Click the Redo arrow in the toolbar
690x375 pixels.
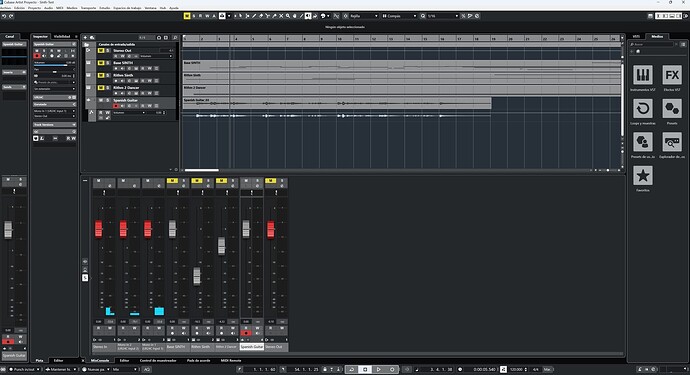(11, 16)
